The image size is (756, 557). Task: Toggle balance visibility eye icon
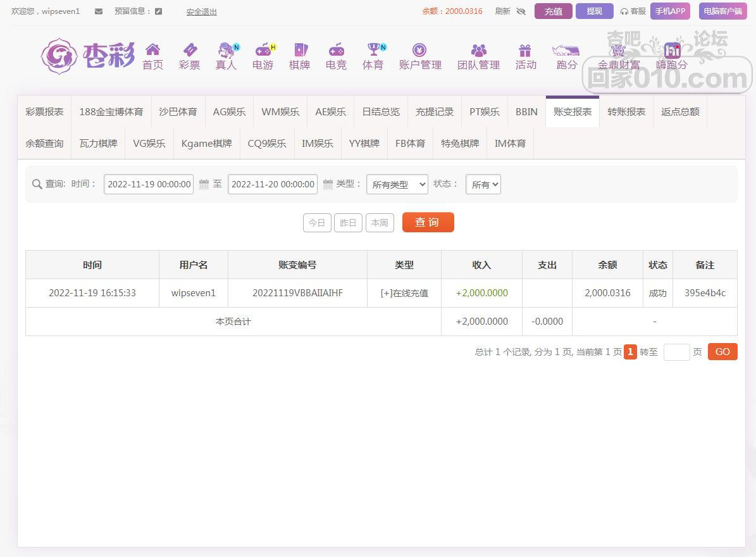pos(521,11)
